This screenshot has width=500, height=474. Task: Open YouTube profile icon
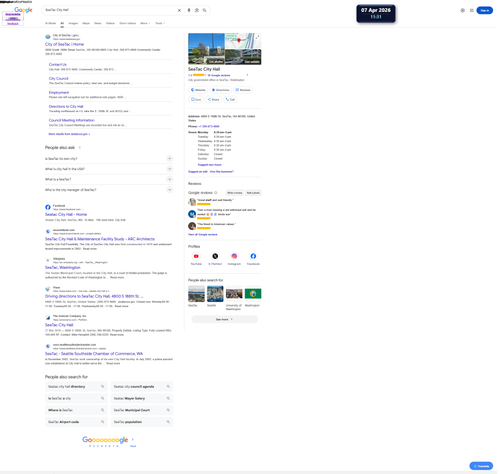196,256
